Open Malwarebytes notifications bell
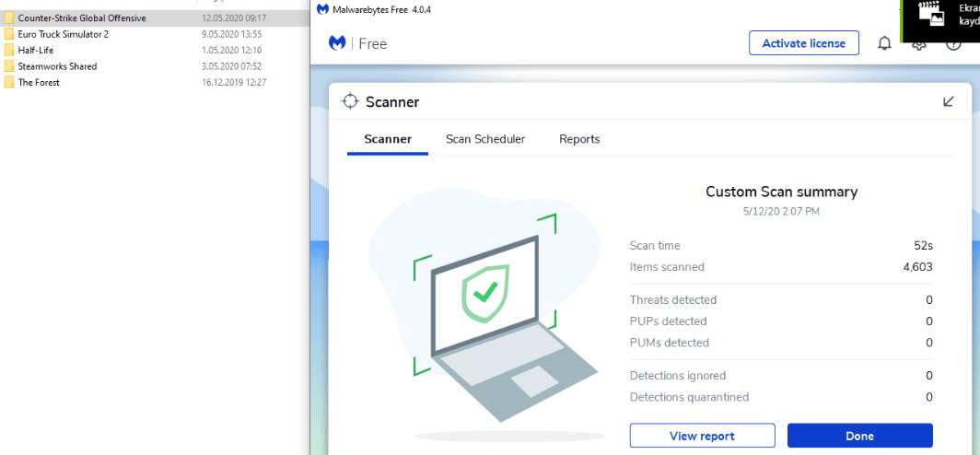Screen dimensions: 980x455 884,44
